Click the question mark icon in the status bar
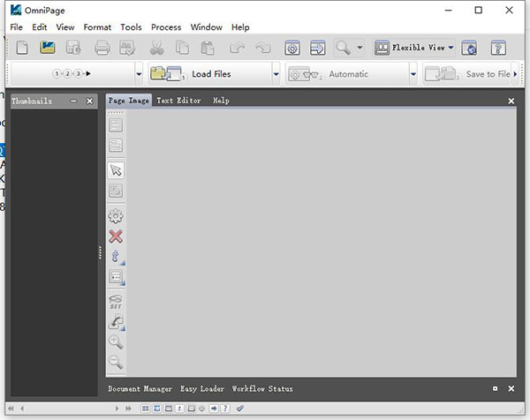Viewport: 530px width, 420px height. click(x=225, y=409)
